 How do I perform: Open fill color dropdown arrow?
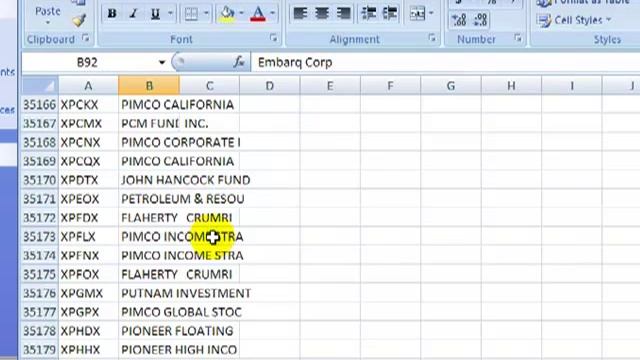coord(241,14)
